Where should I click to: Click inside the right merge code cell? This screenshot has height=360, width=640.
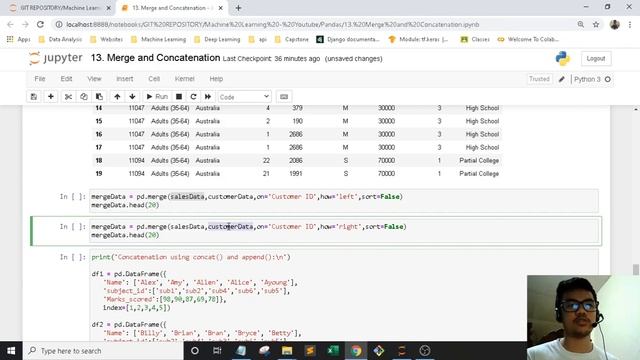point(344,231)
